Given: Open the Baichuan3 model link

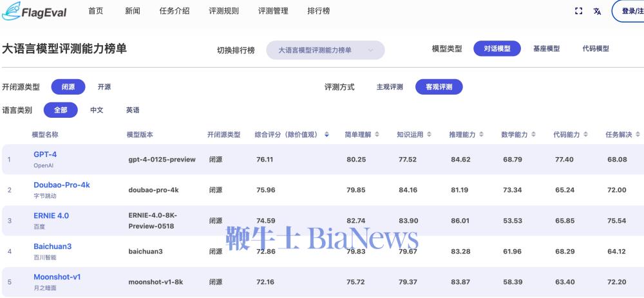Looking at the screenshot, I should click(53, 247).
